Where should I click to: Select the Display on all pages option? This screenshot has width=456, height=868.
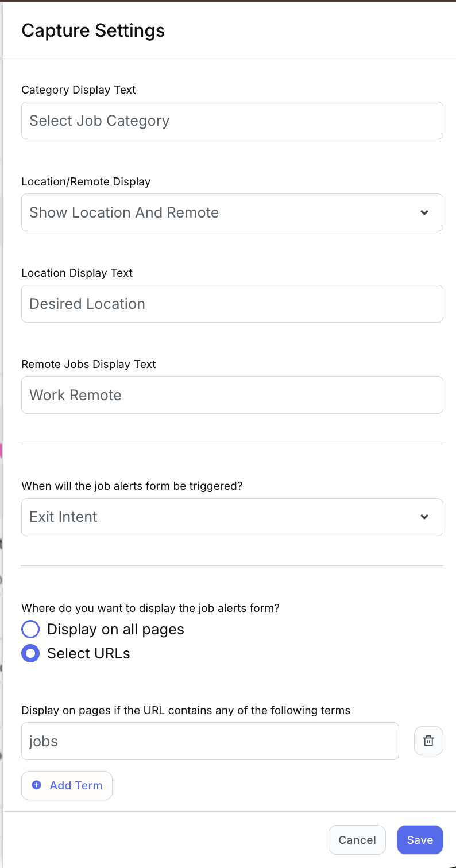[x=30, y=629]
